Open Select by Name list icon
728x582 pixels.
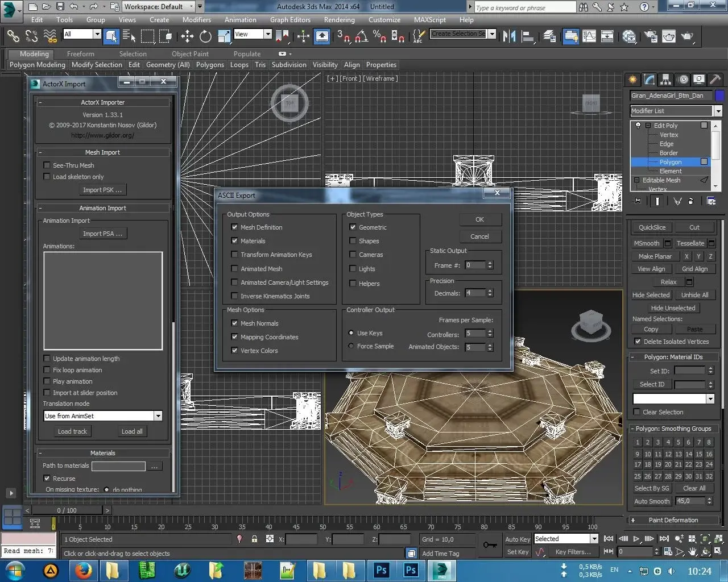(129, 37)
